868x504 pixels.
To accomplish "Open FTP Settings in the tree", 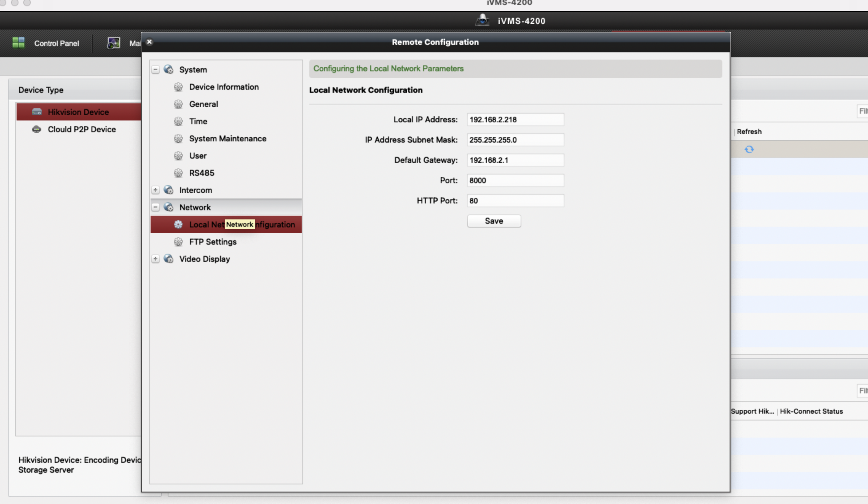I will (x=212, y=242).
